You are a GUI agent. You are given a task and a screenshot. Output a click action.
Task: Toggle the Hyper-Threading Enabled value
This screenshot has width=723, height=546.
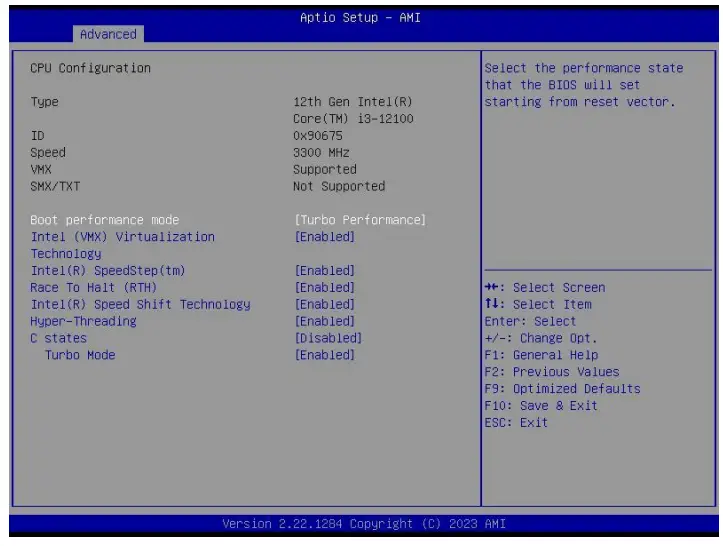click(325, 321)
